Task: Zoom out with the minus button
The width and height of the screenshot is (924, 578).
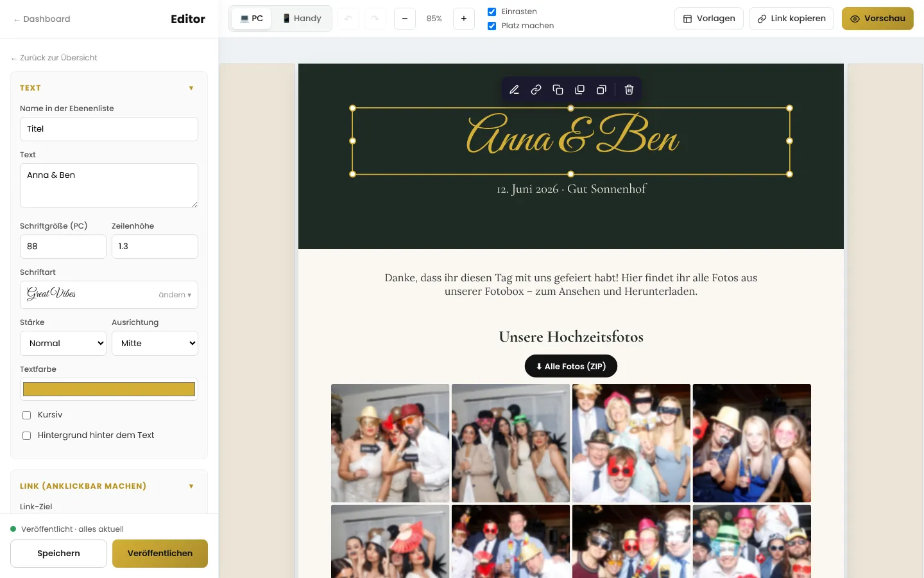Action: pyautogui.click(x=405, y=19)
